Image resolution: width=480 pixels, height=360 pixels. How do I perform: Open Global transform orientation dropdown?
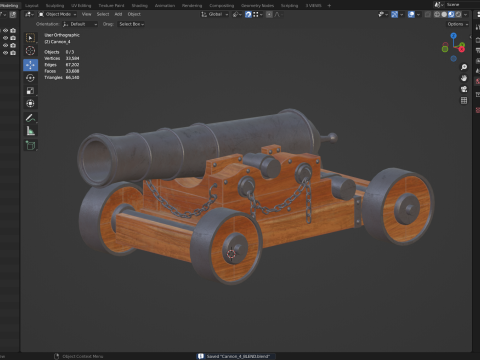[x=215, y=14]
